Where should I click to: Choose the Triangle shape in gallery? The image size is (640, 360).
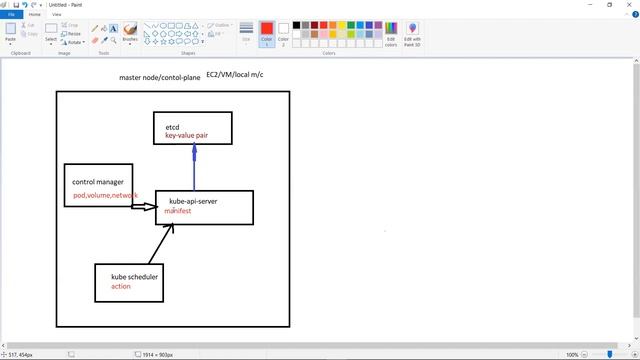196,26
